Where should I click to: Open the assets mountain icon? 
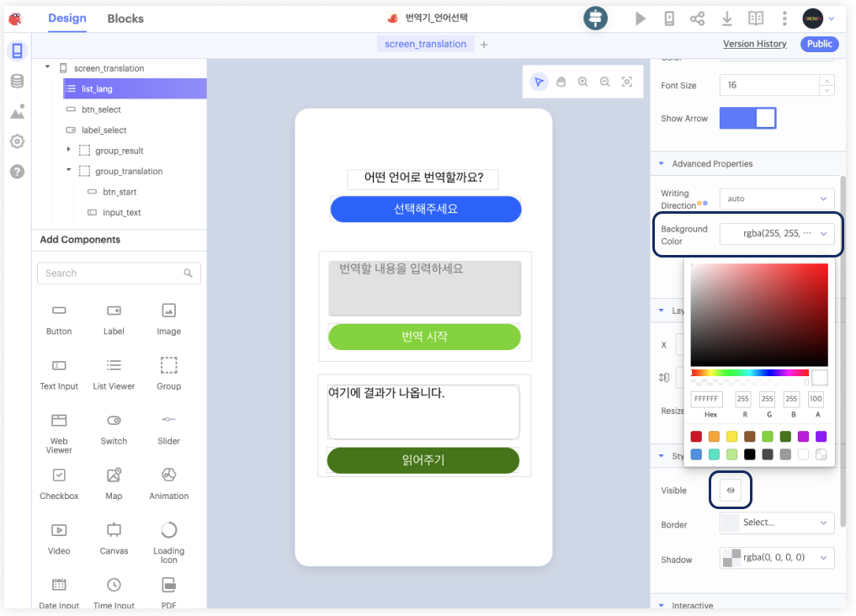(18, 111)
